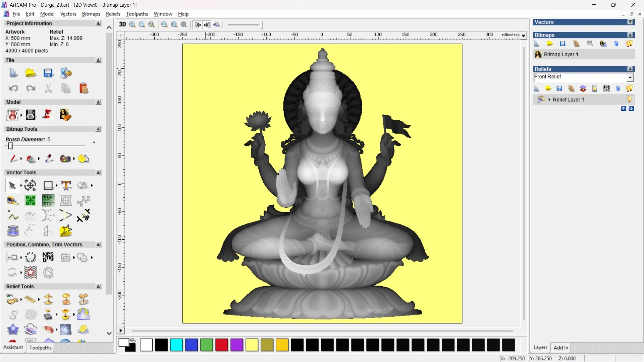Open the Front Relief dropdown
Viewport: 644px width, 362px height.
click(x=630, y=77)
